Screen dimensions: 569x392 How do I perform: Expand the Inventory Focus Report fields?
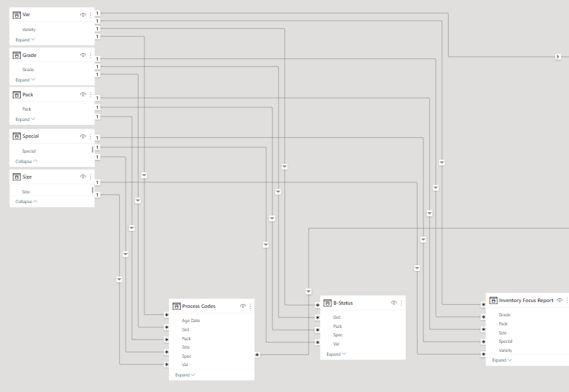point(502,360)
